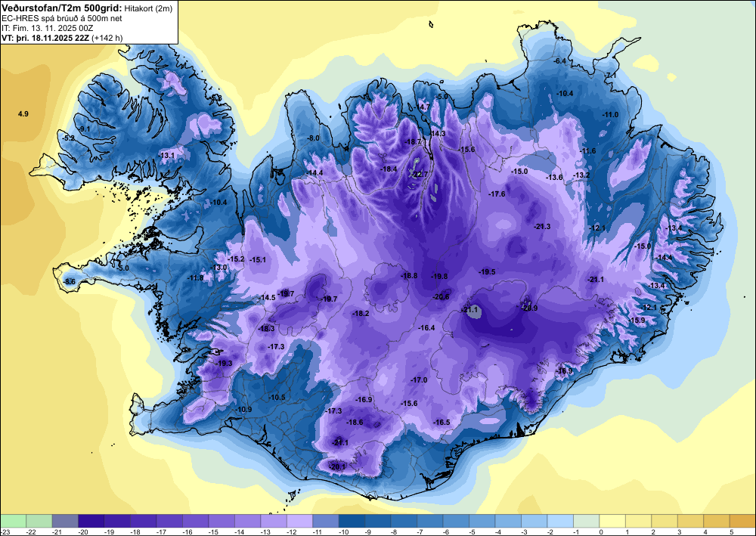
Task: Click the -13.1 Westfjords temperature value
Action: tap(167, 155)
